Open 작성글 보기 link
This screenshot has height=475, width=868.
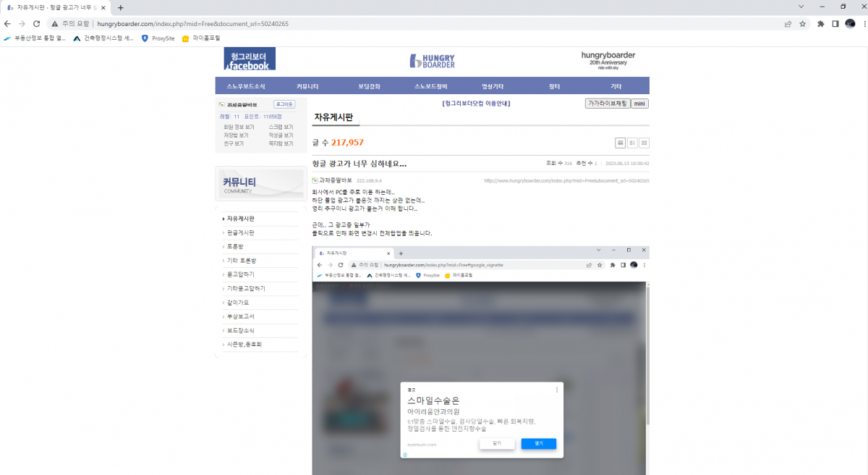(281, 135)
